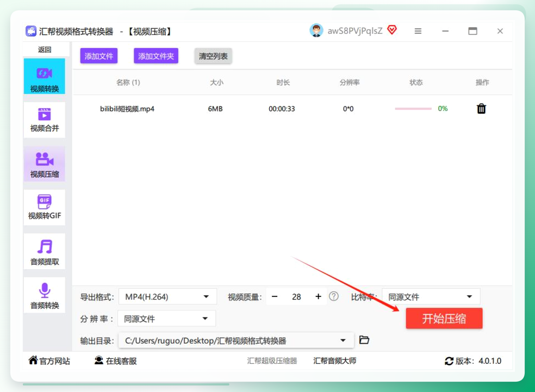This screenshot has height=392, width=535.
Task: Click the 清空列表 button
Action: tap(213, 56)
